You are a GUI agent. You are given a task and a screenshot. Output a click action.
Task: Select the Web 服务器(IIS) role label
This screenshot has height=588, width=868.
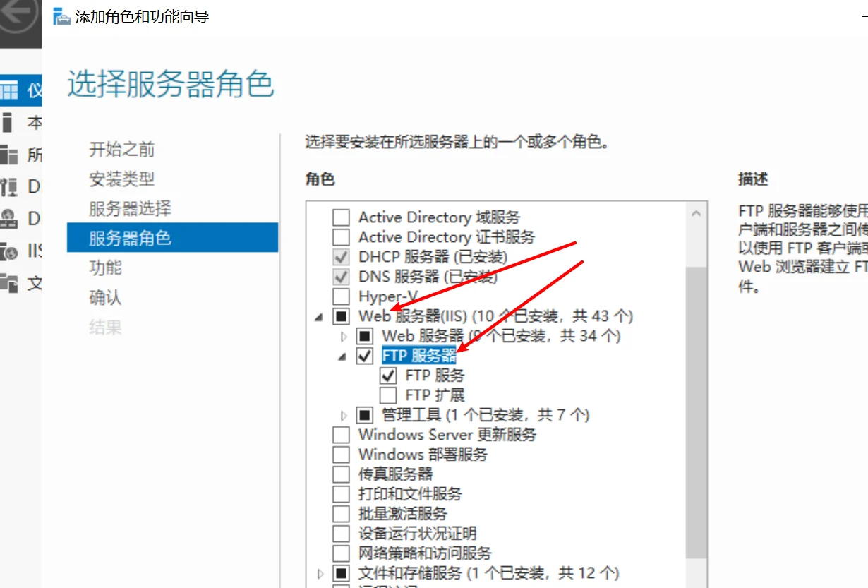[x=495, y=316]
